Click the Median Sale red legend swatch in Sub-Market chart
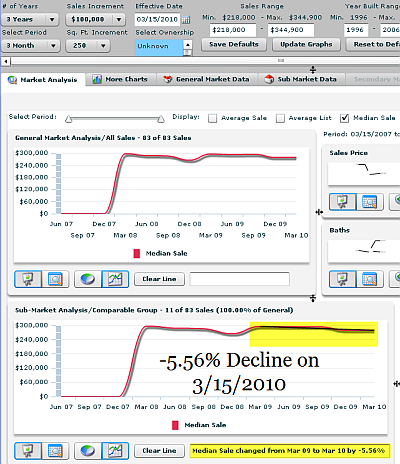 click(175, 425)
